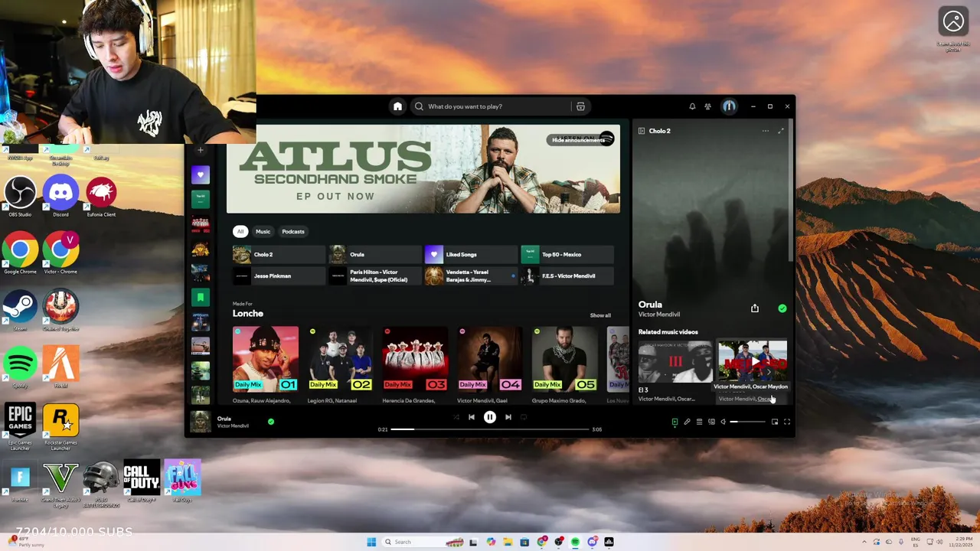980x551 pixels.
Task: Seek within the song progress bar
Action: coord(490,429)
